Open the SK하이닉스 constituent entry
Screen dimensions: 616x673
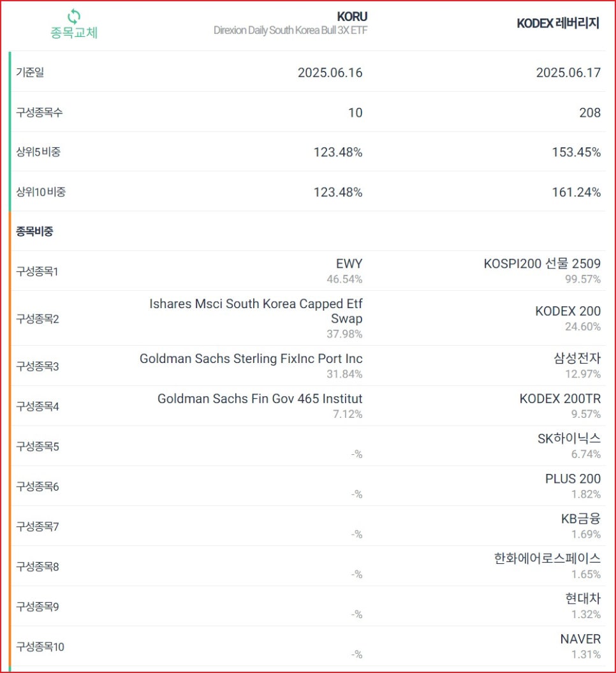(x=569, y=439)
